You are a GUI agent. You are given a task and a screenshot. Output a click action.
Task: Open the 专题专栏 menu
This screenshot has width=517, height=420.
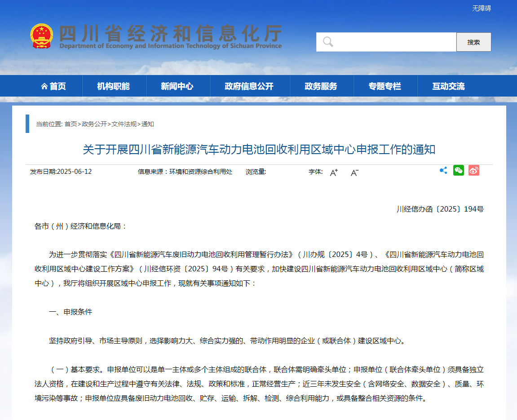click(385, 86)
